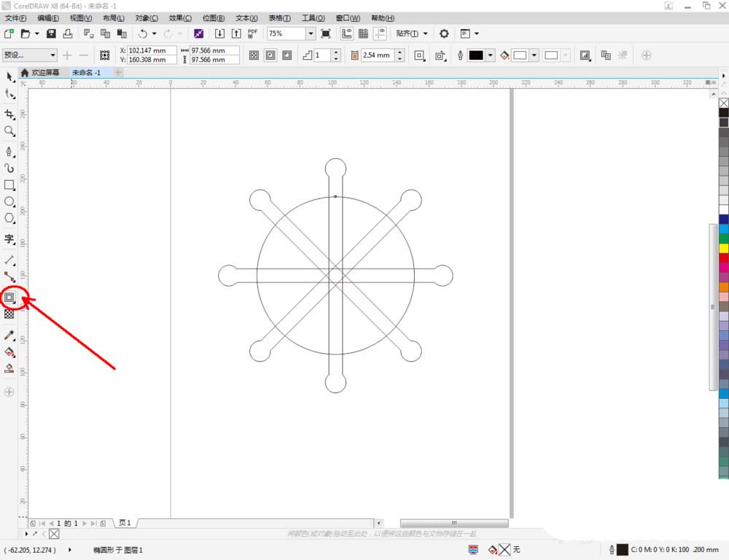Select the Text tool
Image resolution: width=729 pixels, height=560 pixels.
pos(9,239)
